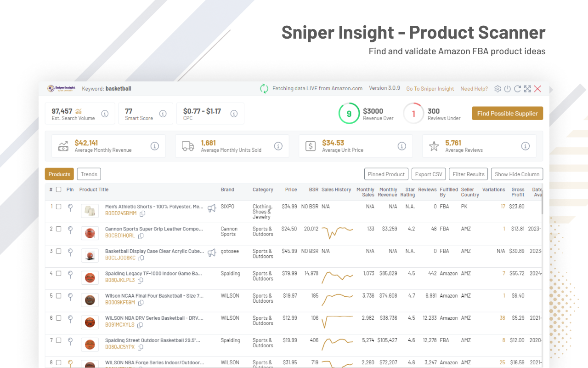Check the box for row 5 Wilson NCAA
This screenshot has height=368, width=588.
(x=58, y=296)
